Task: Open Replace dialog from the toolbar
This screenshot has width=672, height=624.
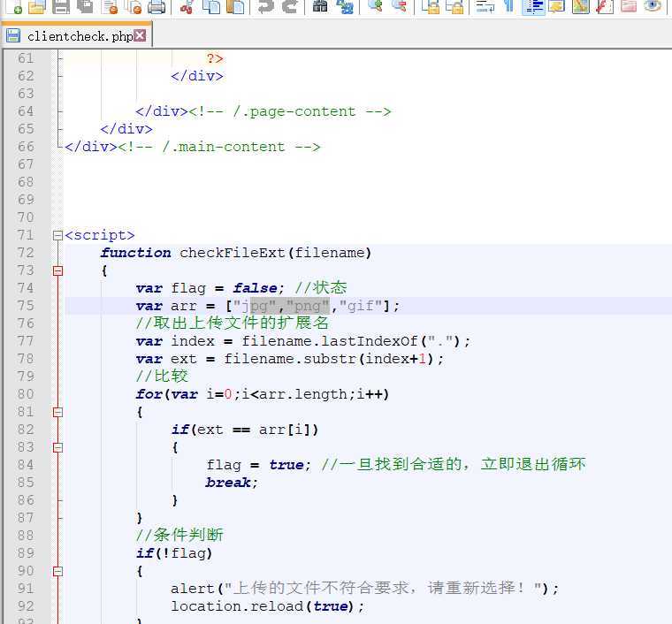Action: coord(345,6)
